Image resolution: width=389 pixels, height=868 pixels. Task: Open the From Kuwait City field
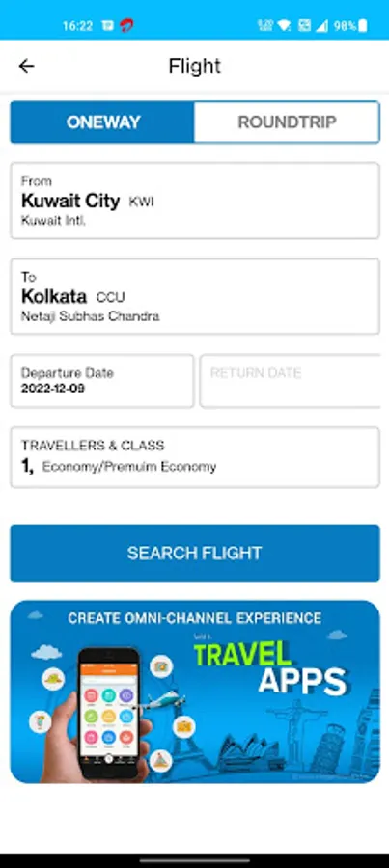tap(195, 201)
